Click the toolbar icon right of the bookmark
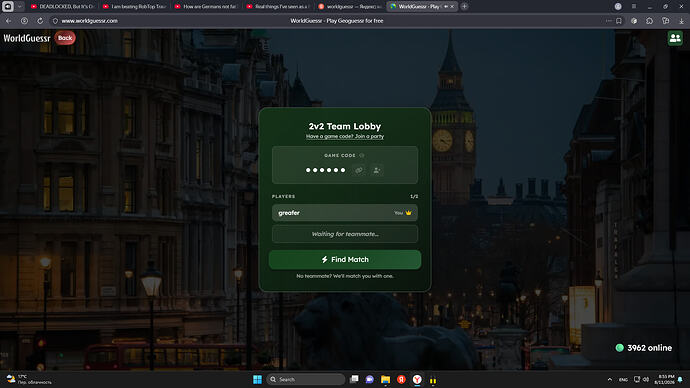The width and height of the screenshot is (690, 388). click(634, 21)
